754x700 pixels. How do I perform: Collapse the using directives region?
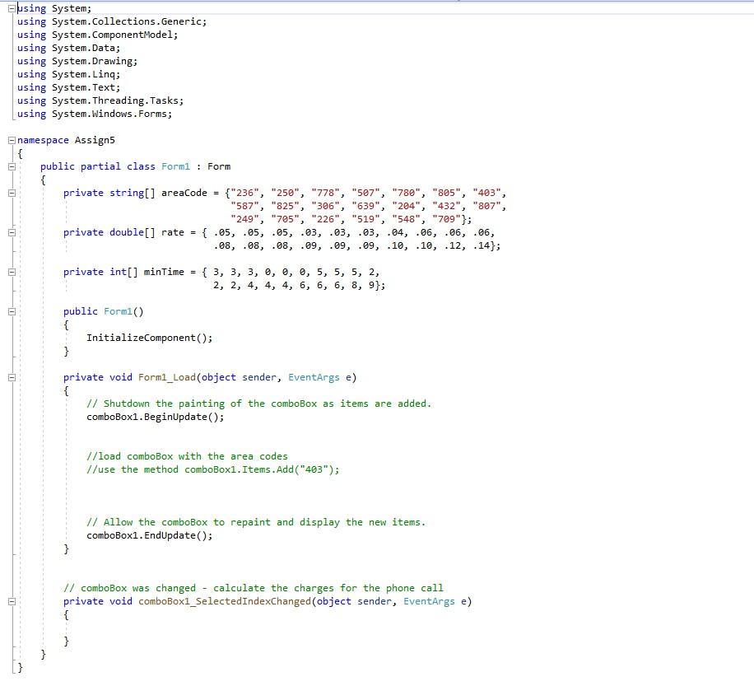12,9
